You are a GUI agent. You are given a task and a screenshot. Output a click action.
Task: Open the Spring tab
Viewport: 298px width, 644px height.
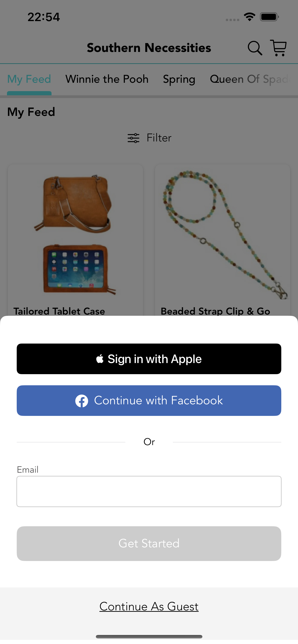coord(179,79)
